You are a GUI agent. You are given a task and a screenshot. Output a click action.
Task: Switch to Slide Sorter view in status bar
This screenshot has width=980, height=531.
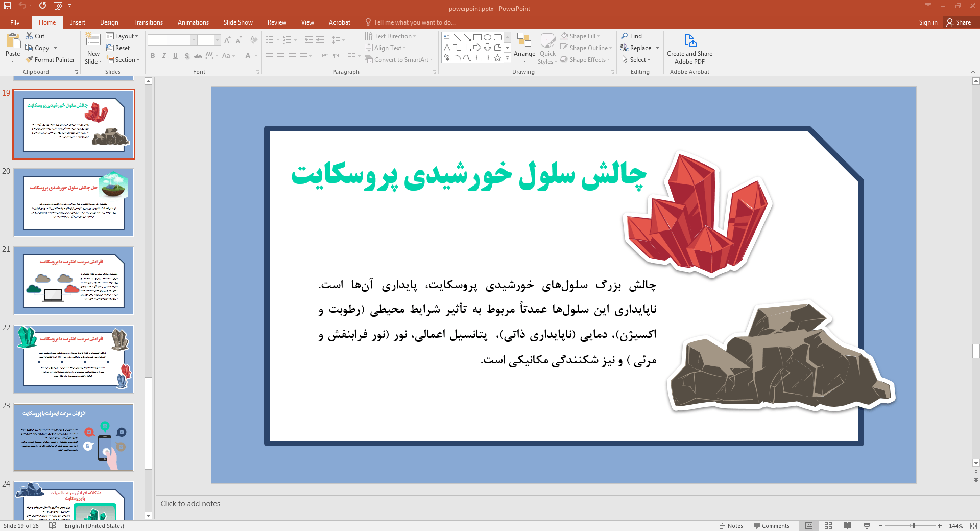(x=828, y=525)
